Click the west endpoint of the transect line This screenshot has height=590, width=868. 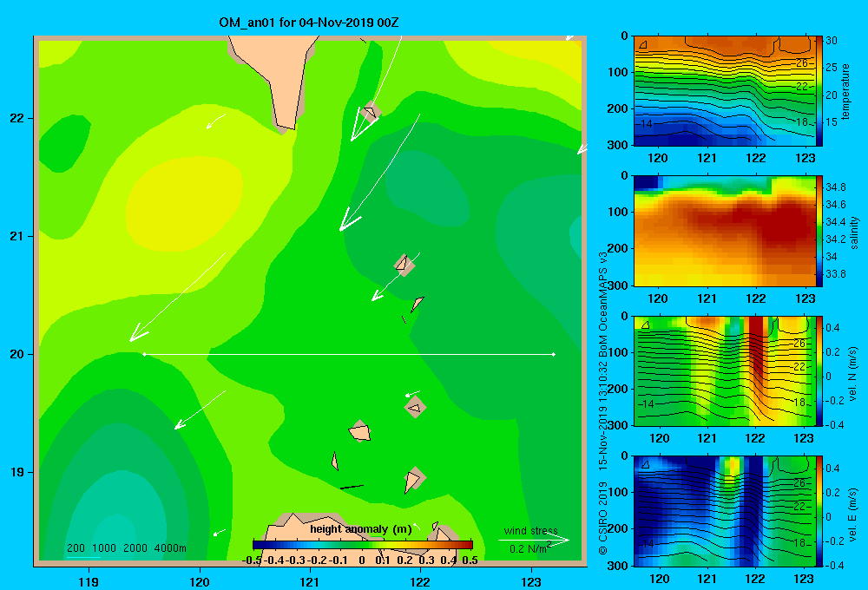(x=144, y=354)
